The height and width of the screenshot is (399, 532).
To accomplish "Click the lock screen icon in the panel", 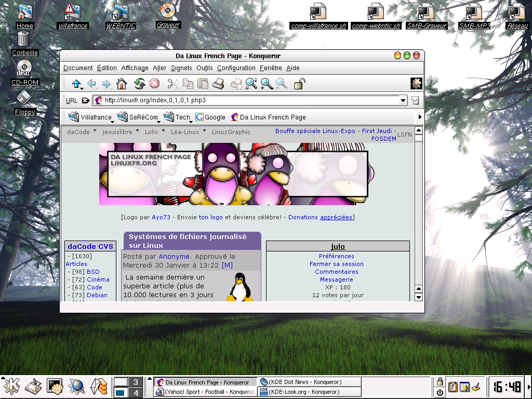I will pyautogui.click(x=440, y=381).
